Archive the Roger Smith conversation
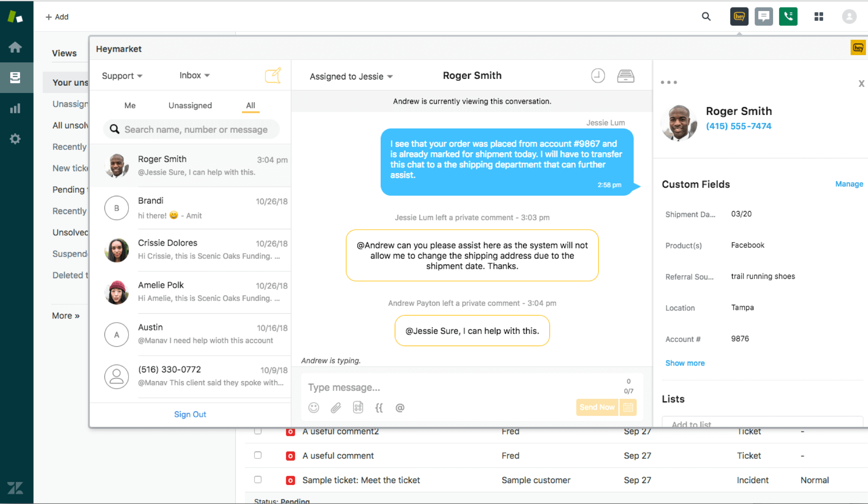 626,76
